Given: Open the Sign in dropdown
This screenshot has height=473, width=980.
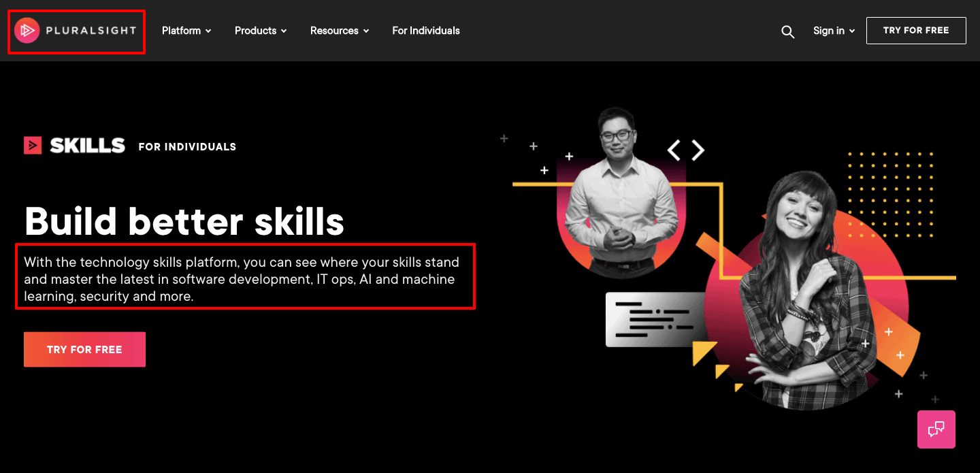Looking at the screenshot, I should (834, 31).
